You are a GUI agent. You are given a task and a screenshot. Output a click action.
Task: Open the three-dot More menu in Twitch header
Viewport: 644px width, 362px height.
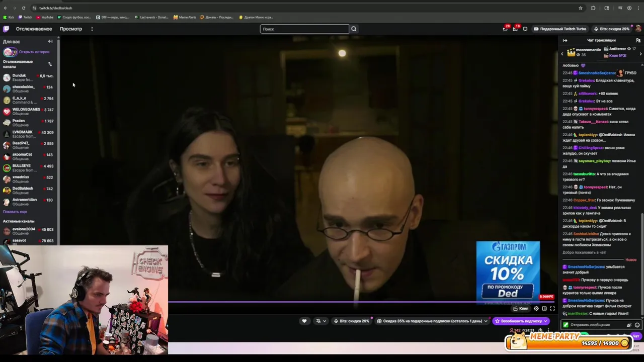click(92, 29)
